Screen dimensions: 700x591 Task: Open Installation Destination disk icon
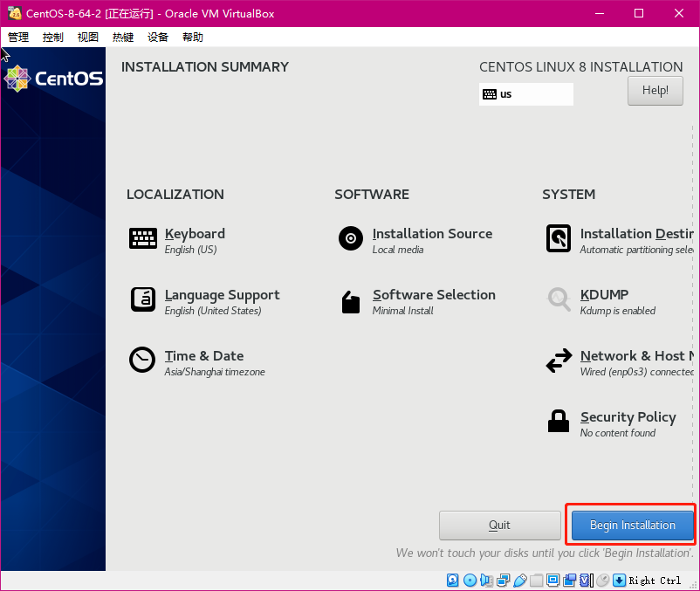pyautogui.click(x=559, y=238)
